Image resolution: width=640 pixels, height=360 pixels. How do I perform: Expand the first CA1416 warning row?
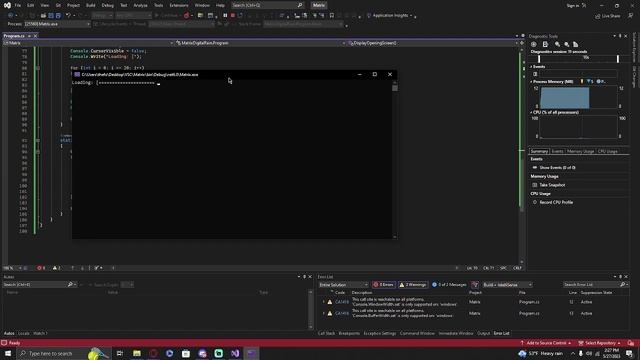(x=324, y=302)
